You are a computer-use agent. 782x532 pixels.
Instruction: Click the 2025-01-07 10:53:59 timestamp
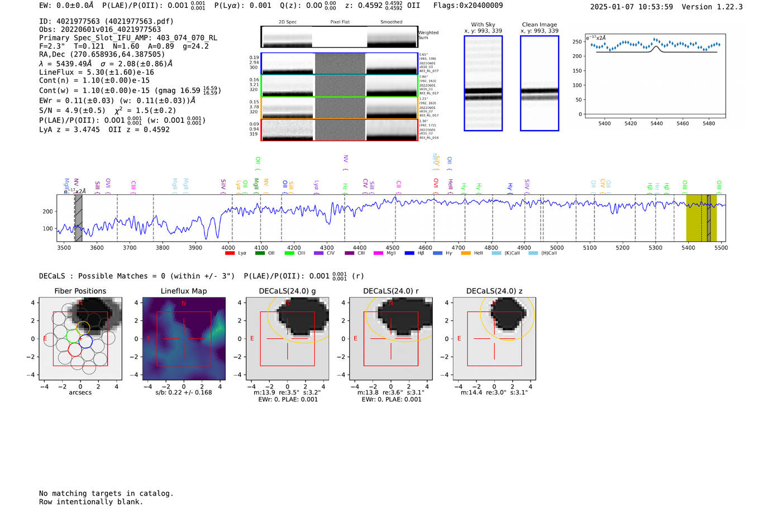click(x=632, y=7)
